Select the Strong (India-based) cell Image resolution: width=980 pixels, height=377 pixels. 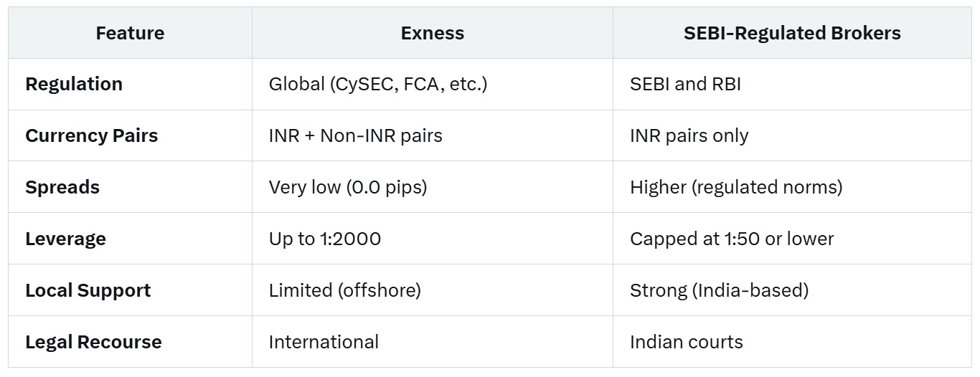tap(719, 291)
